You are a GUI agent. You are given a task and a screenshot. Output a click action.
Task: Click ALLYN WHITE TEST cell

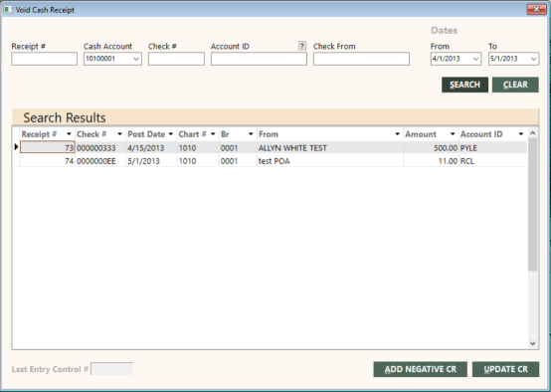tap(330, 148)
